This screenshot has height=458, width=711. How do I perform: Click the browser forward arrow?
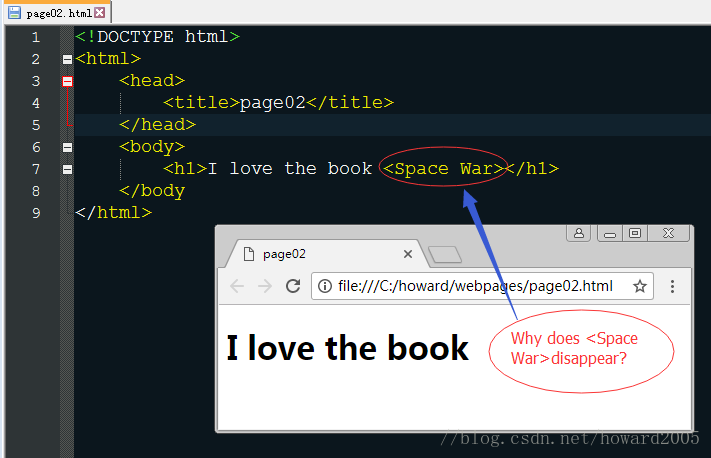265,286
